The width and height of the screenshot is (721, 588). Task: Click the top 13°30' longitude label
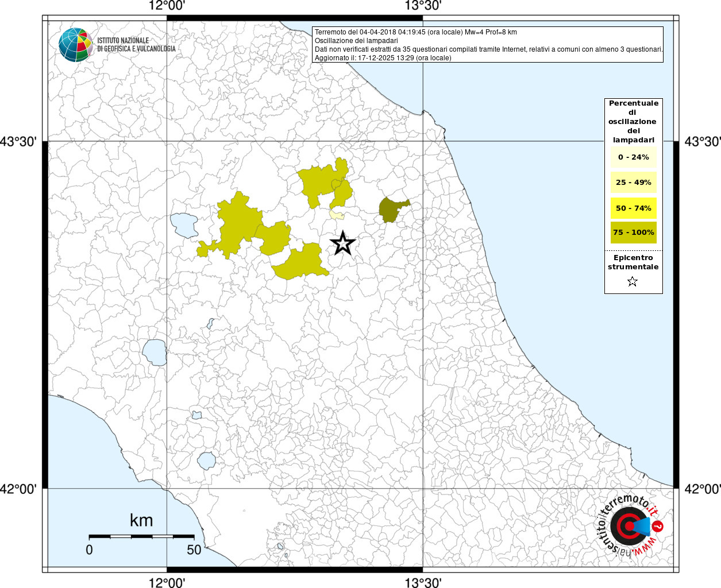(x=423, y=6)
